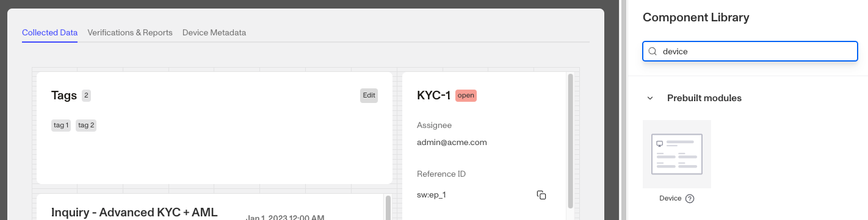Screen dimensions: 868x220
Task: Select the tag 1 chip
Action: [x=61, y=126]
